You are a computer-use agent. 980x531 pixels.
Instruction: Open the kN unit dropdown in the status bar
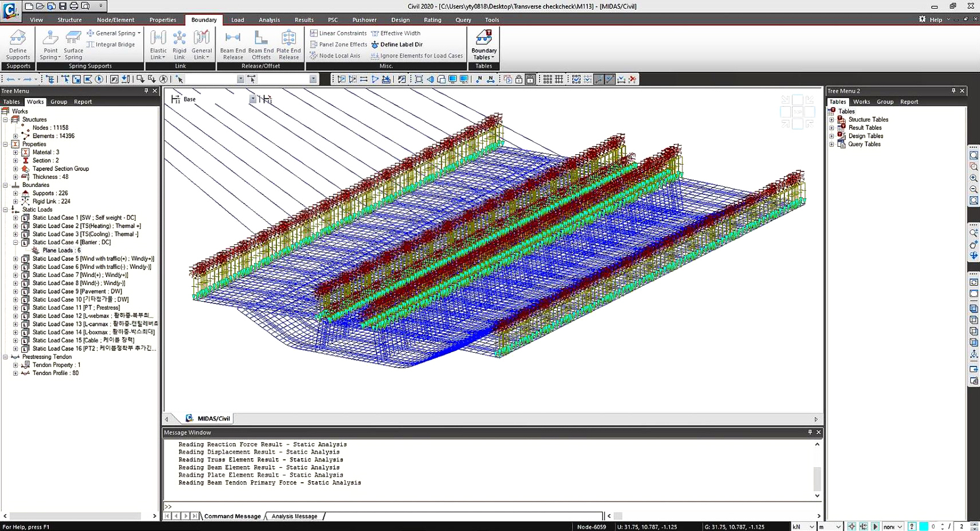tap(802, 526)
